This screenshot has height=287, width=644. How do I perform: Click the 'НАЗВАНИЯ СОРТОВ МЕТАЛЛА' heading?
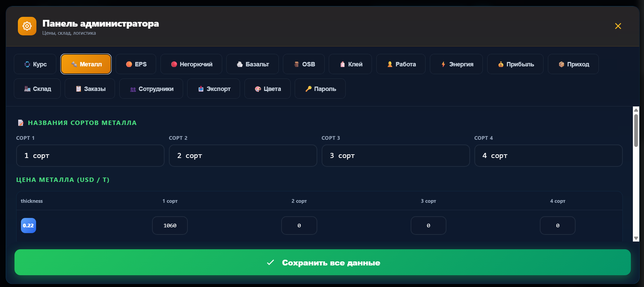pyautogui.click(x=82, y=123)
